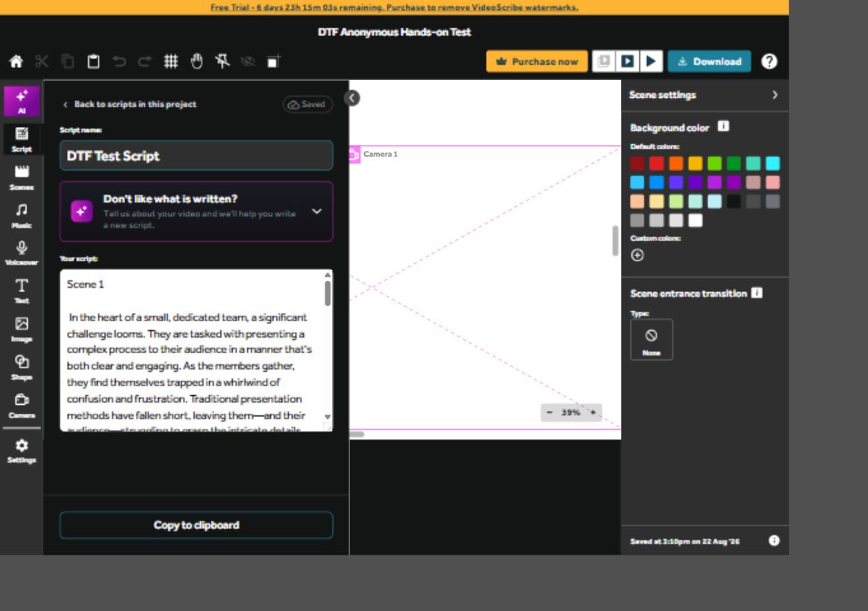Expand 'Don't like what is written?' section
This screenshot has height=611, width=868.
[316, 211]
